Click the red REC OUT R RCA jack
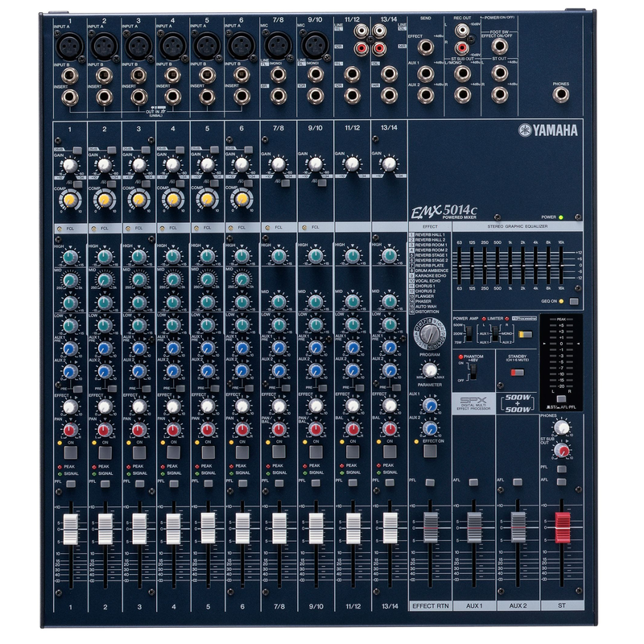Image resolution: width=644 pixels, height=644 pixels. pyautogui.click(x=462, y=47)
